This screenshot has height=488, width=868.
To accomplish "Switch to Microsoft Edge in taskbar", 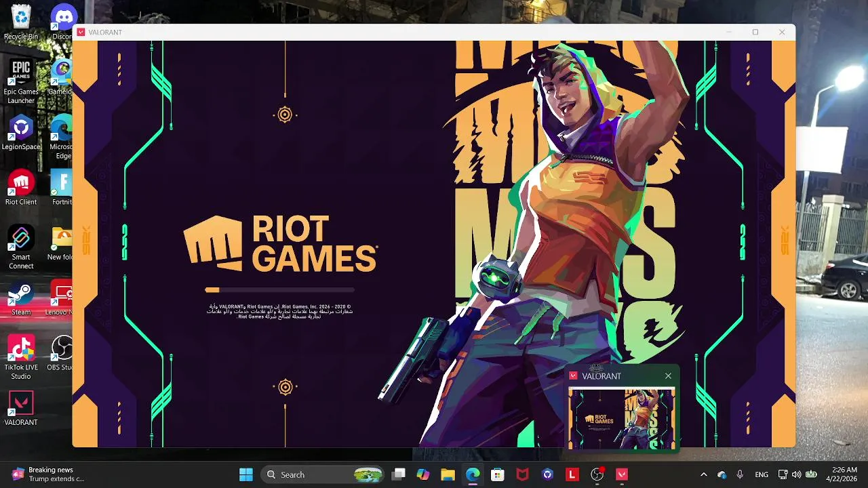I will pos(473,474).
